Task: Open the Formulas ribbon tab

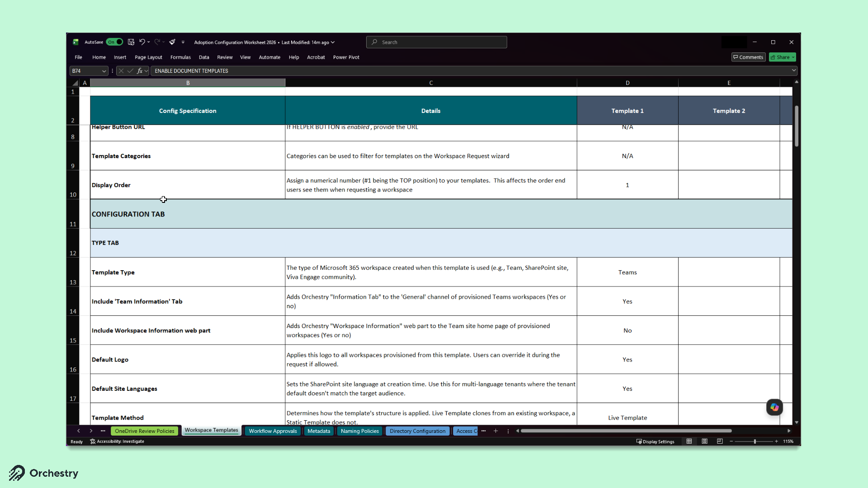Action: tap(180, 57)
